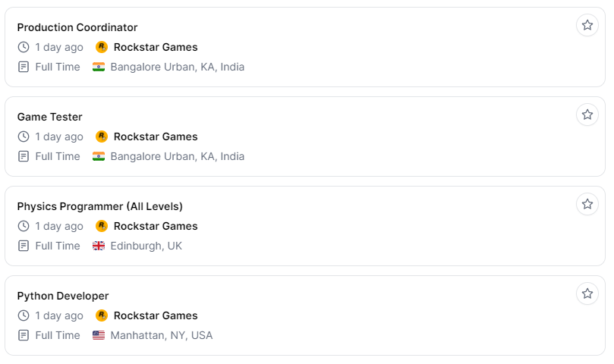
Task: Click the UK flag beside Edinburgh
Action: point(99,246)
